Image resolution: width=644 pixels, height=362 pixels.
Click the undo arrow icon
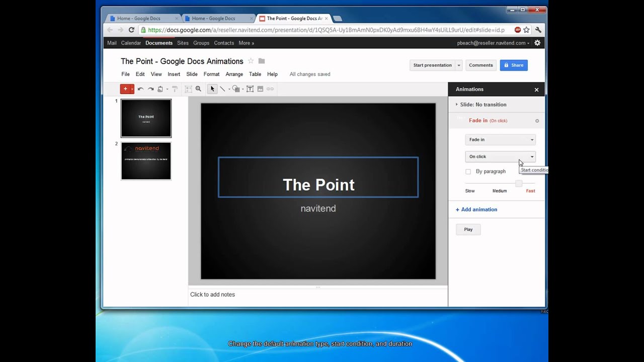click(x=140, y=89)
